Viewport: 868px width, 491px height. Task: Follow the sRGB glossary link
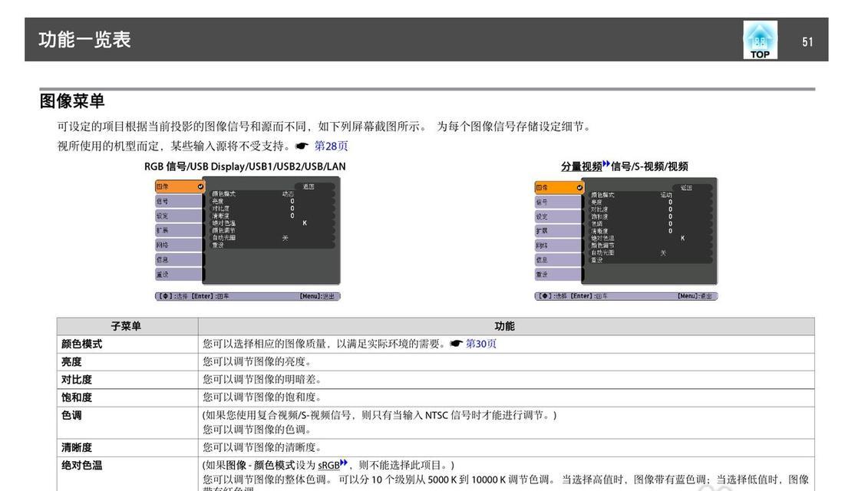coord(328,466)
